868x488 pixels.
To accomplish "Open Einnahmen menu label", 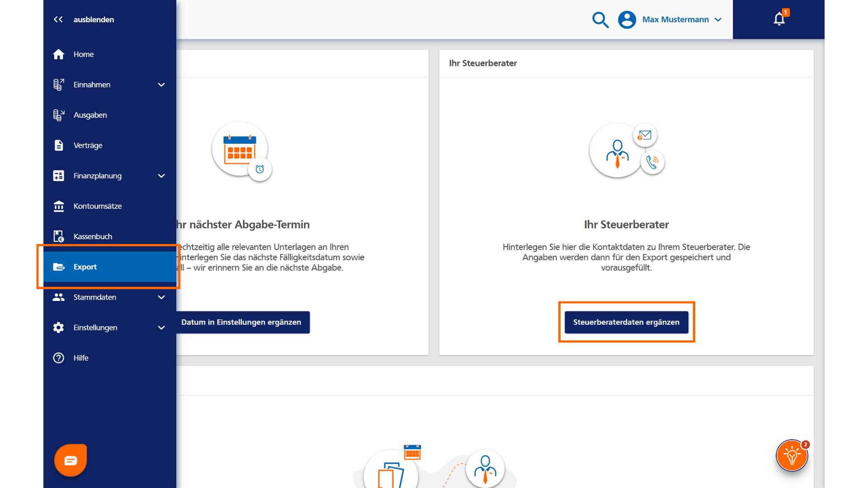I will (x=92, y=85).
